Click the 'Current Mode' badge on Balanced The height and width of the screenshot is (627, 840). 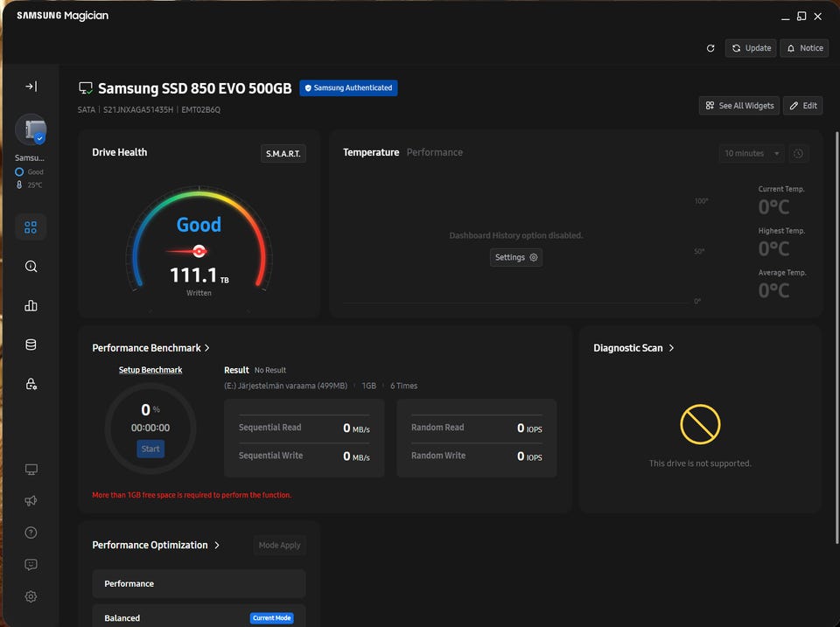pos(271,618)
